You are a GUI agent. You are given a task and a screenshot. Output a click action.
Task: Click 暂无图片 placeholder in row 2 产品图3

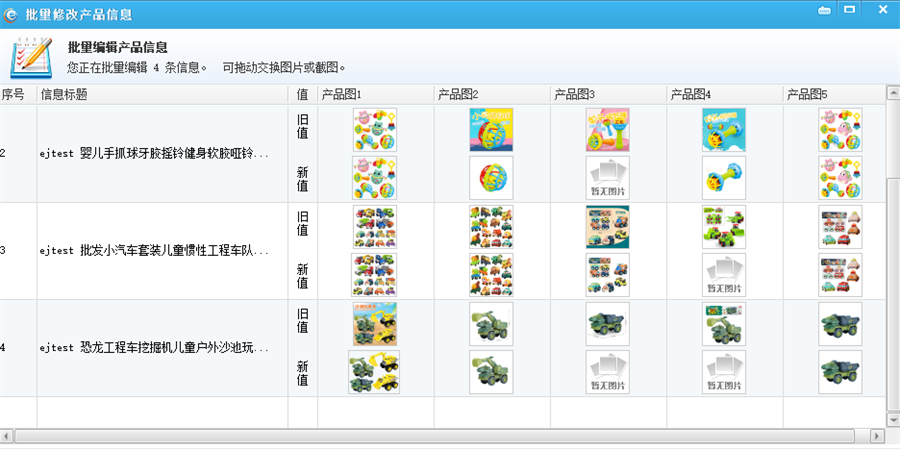pyautogui.click(x=607, y=177)
